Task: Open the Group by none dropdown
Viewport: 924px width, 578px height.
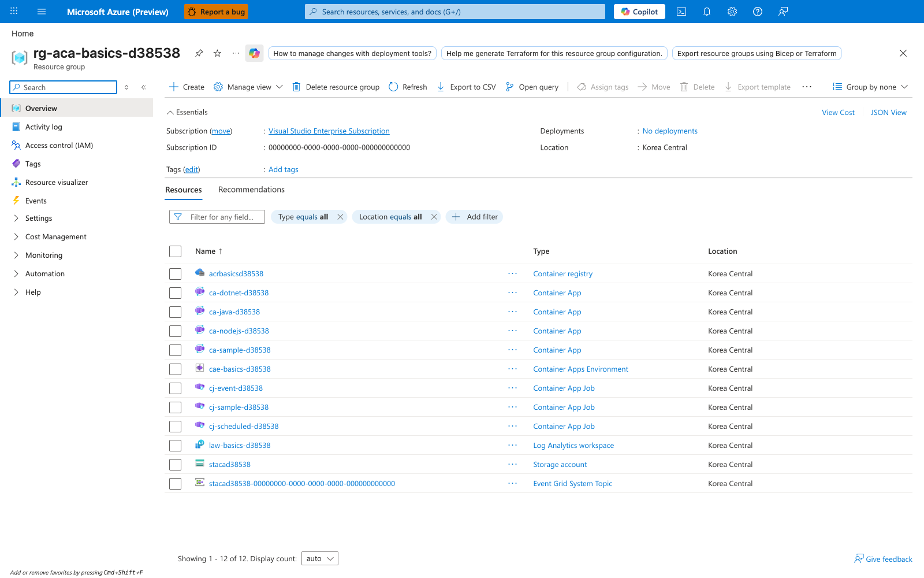Action: 870,87
